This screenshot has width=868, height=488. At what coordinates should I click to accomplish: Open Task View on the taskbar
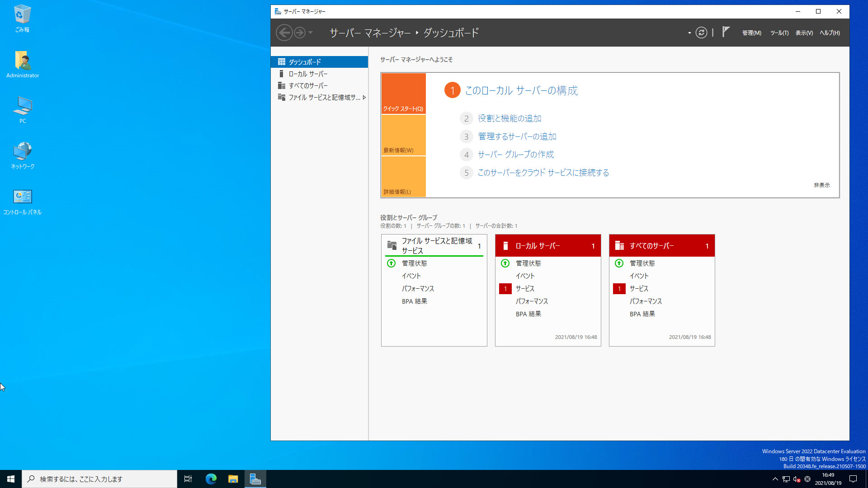pyautogui.click(x=188, y=479)
